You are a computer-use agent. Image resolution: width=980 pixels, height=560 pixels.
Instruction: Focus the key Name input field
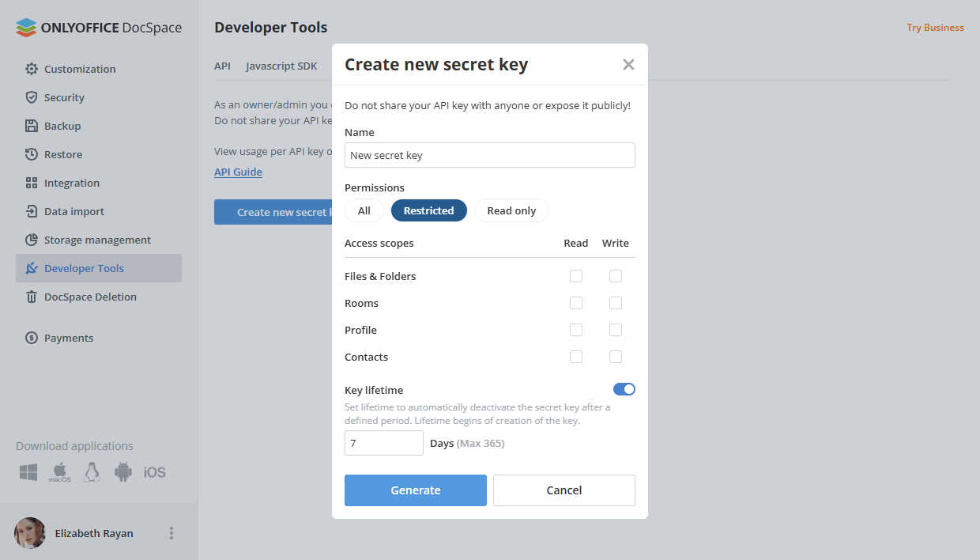coord(490,155)
